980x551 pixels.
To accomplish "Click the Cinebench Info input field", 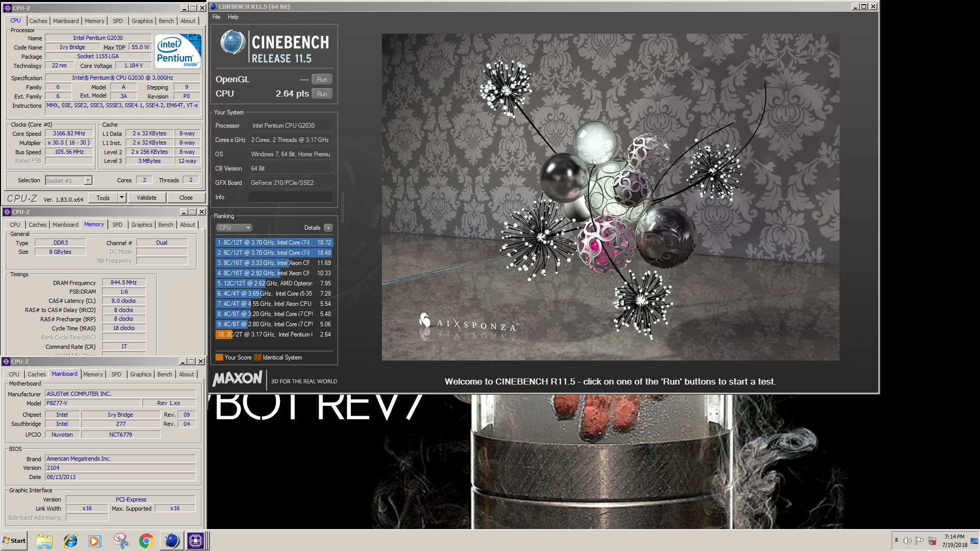I will pyautogui.click(x=290, y=197).
